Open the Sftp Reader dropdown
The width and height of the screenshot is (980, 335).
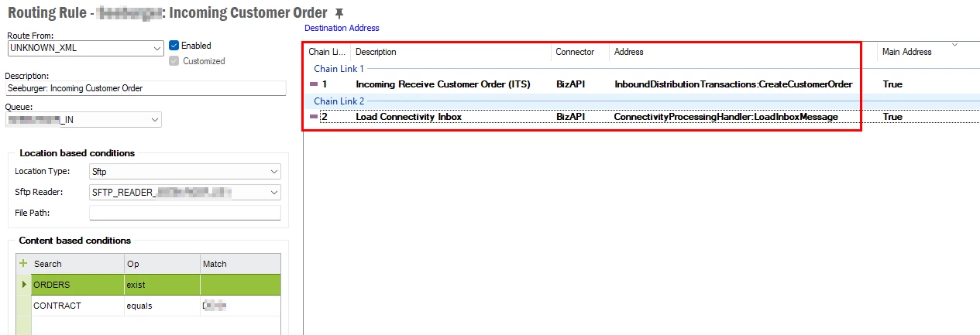(274, 192)
